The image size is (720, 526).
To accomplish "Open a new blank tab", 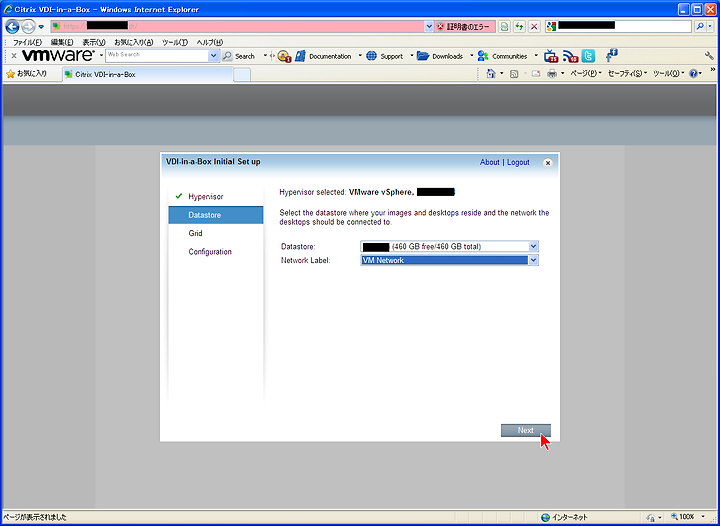I will click(242, 75).
